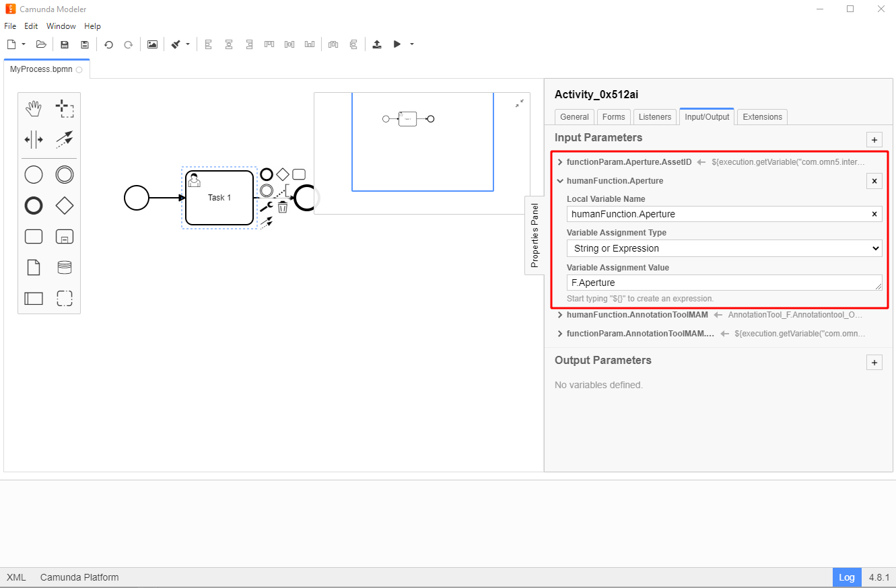Add a Data Store Reference shape
The width and height of the screenshot is (896, 588).
coord(64,268)
